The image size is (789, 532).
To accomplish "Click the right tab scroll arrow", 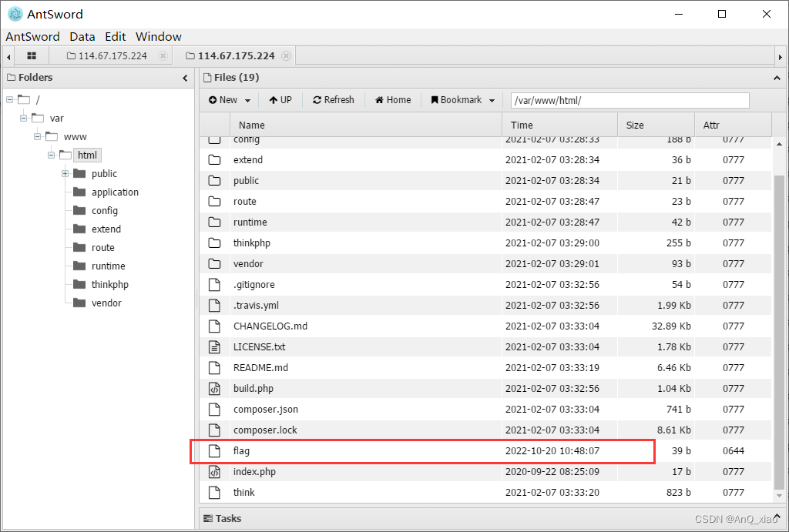I will click(x=780, y=56).
